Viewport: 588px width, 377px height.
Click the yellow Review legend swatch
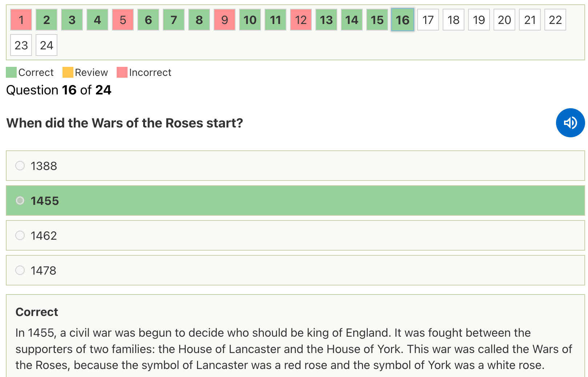[x=68, y=72]
